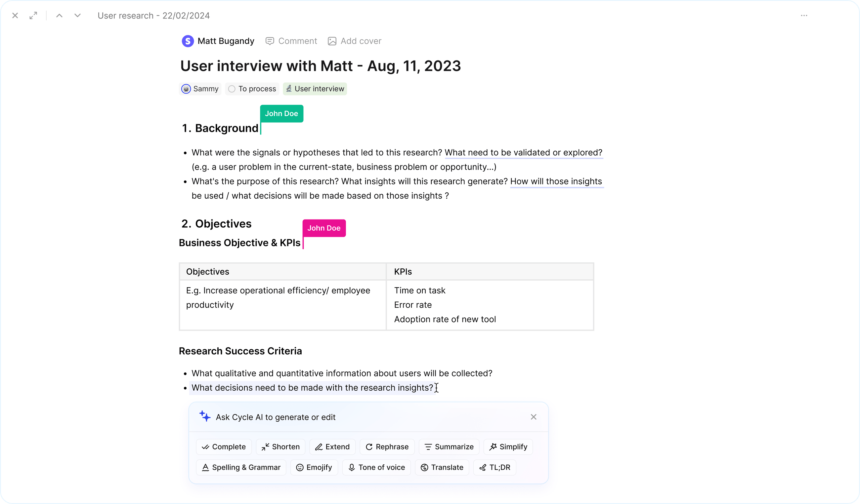The image size is (860, 504).
Task: Click the Complete AI button
Action: pyautogui.click(x=224, y=446)
